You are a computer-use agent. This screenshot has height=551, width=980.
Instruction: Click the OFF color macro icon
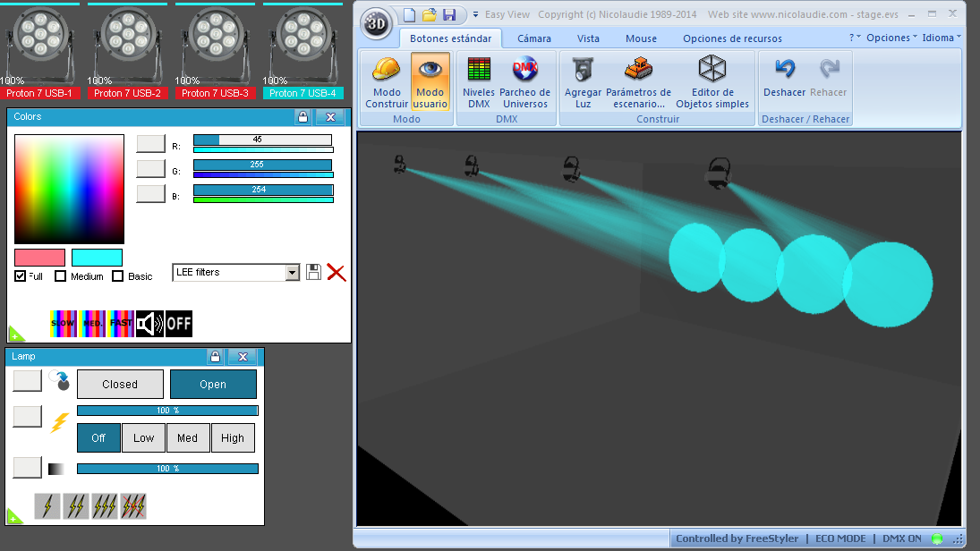click(x=179, y=324)
